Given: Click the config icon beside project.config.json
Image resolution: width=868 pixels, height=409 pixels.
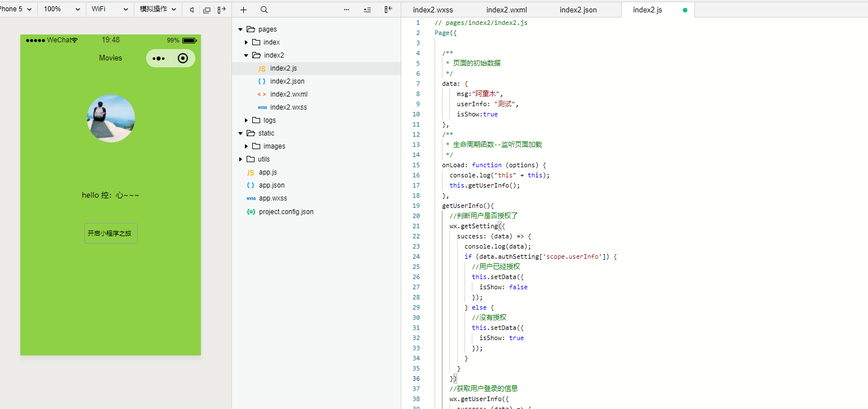Looking at the screenshot, I should pyautogui.click(x=251, y=212).
